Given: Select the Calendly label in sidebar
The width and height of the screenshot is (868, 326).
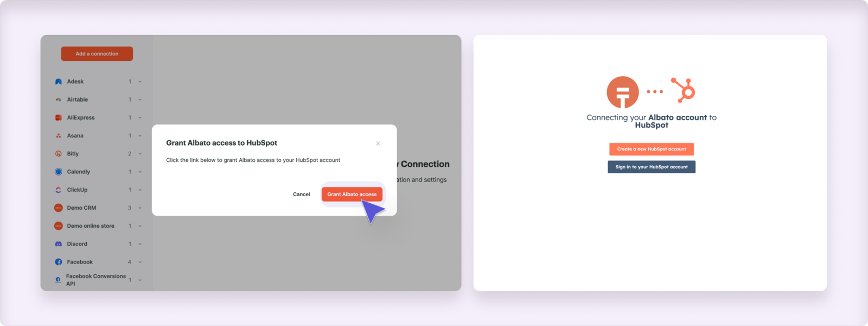Looking at the screenshot, I should coord(79,172).
